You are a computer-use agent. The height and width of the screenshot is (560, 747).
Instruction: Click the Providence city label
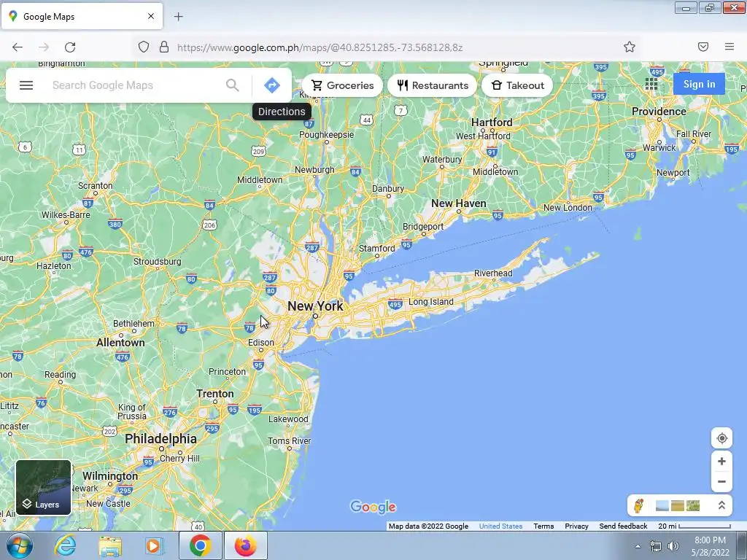click(659, 112)
